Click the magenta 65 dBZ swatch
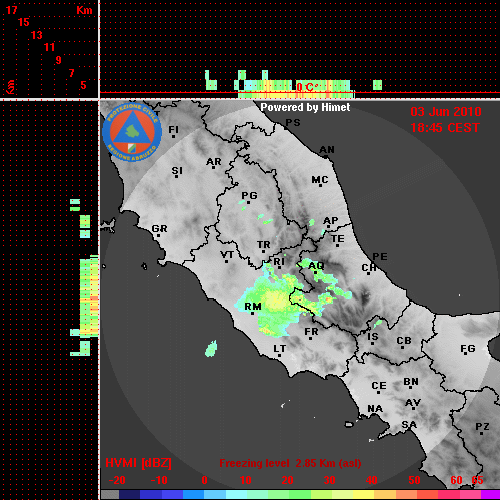The image size is (500, 500). pyautogui.click(x=490, y=495)
